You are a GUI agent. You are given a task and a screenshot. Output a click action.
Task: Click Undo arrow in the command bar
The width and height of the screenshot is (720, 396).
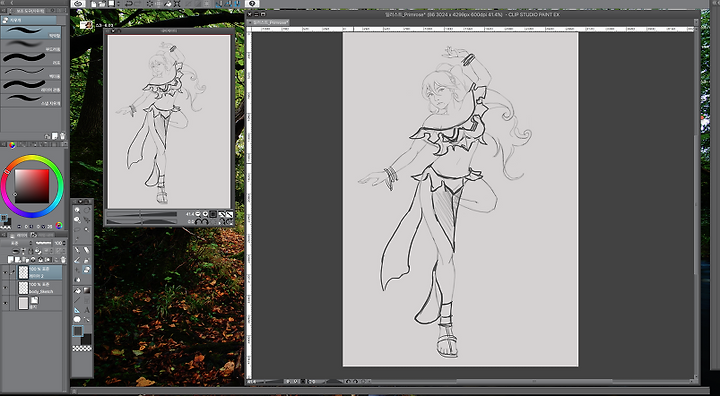[129, 4]
